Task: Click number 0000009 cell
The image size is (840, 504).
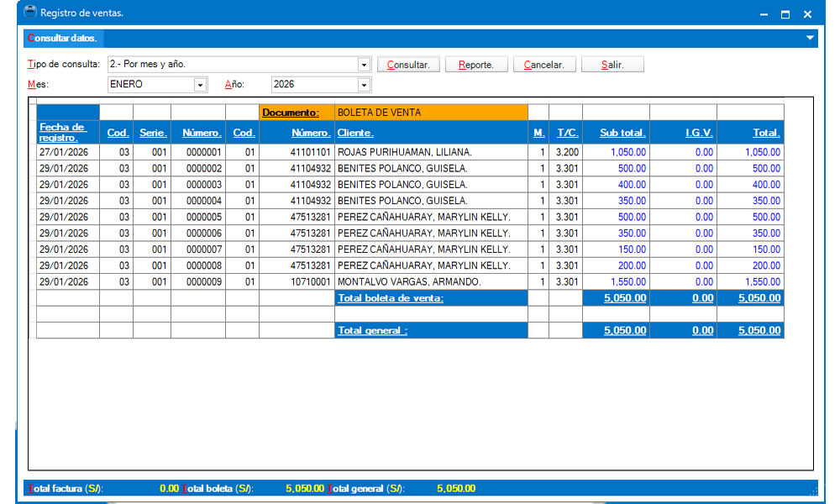Action: point(198,281)
